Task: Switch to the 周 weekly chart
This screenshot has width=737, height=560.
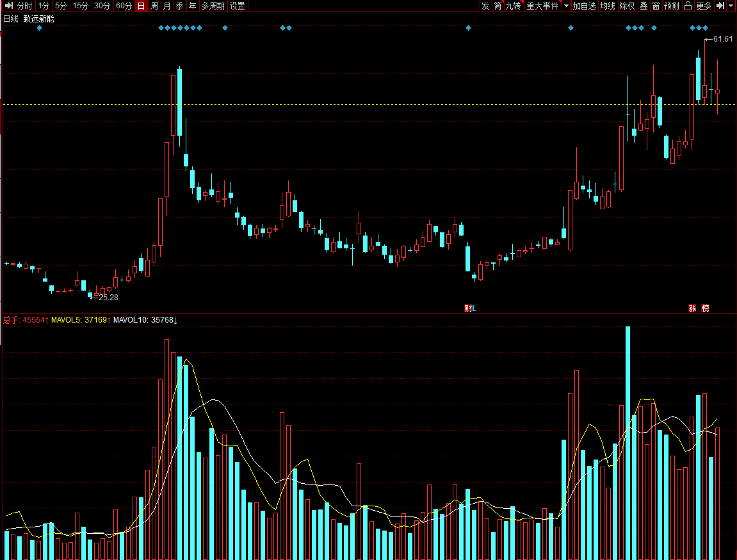Action: (154, 6)
